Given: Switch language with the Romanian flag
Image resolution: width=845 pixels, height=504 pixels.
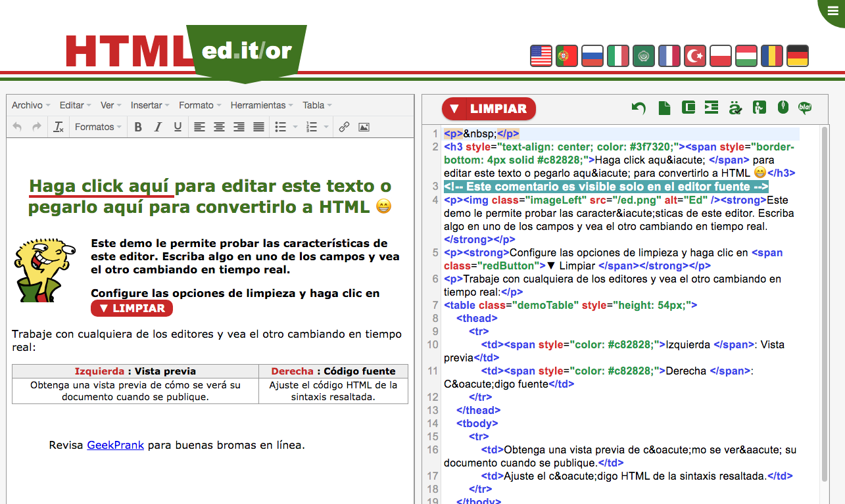Looking at the screenshot, I should point(772,56).
